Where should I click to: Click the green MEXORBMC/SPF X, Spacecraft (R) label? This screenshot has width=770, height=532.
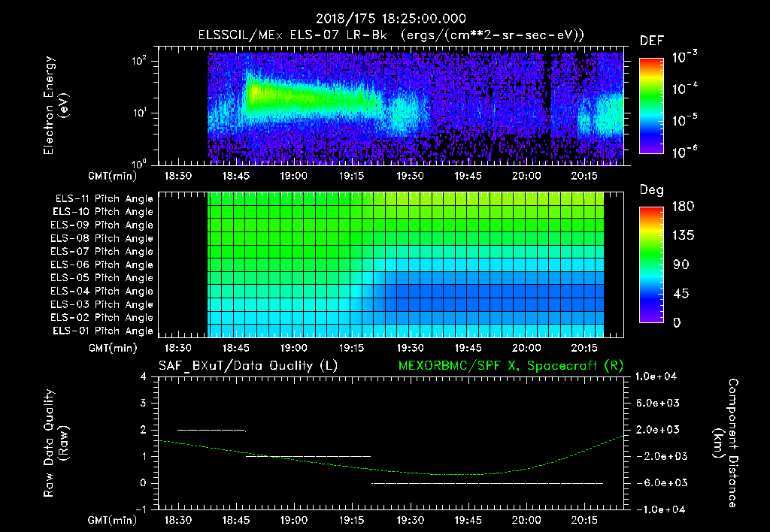(x=511, y=366)
